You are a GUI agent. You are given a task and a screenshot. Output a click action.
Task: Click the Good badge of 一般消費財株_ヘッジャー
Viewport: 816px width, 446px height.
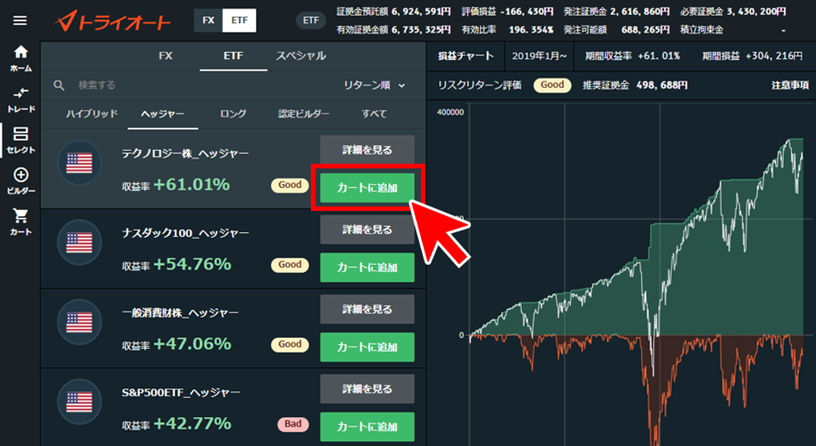(290, 345)
